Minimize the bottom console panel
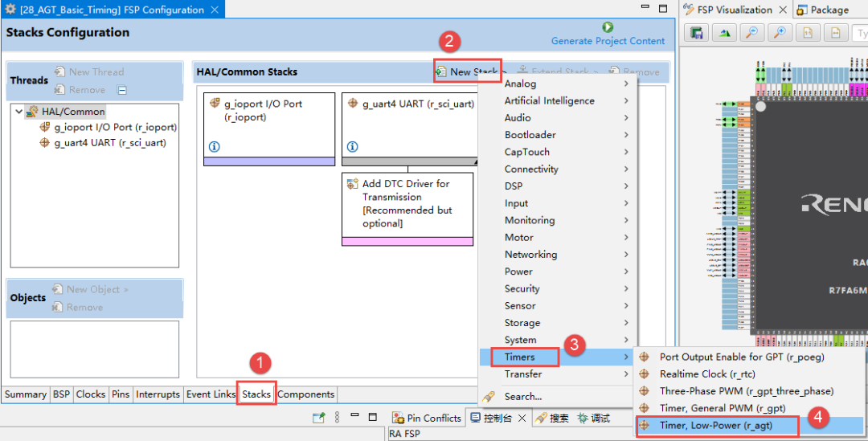This screenshot has height=441, width=868. coord(355,417)
